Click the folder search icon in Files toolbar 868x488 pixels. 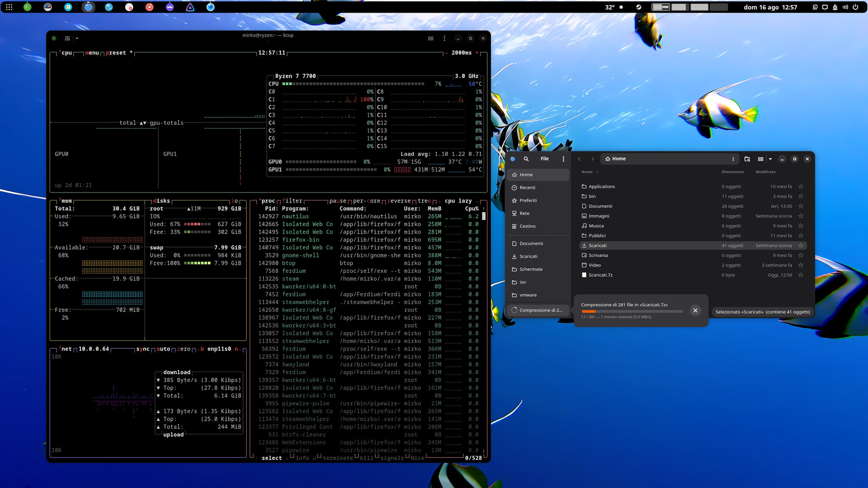tap(747, 159)
